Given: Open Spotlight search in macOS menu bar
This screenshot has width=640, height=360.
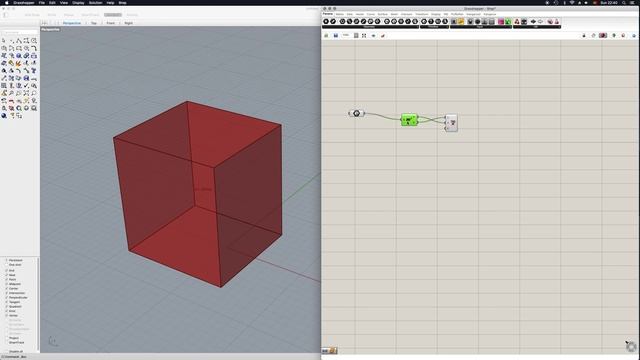Looking at the screenshot, I should (x=624, y=2).
